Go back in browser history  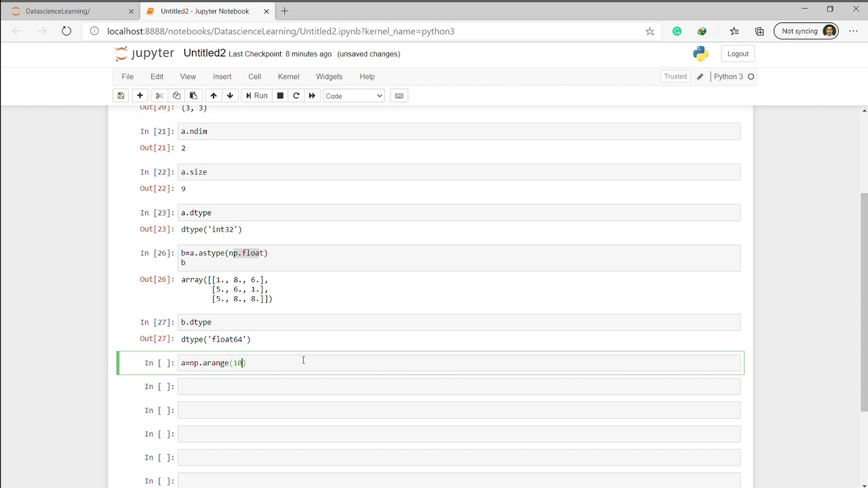pyautogui.click(x=17, y=31)
